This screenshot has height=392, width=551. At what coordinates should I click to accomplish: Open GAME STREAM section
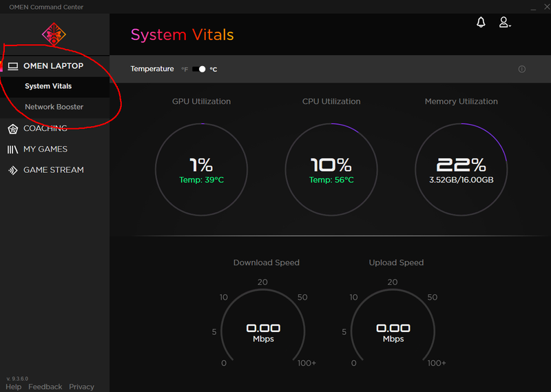coord(54,170)
